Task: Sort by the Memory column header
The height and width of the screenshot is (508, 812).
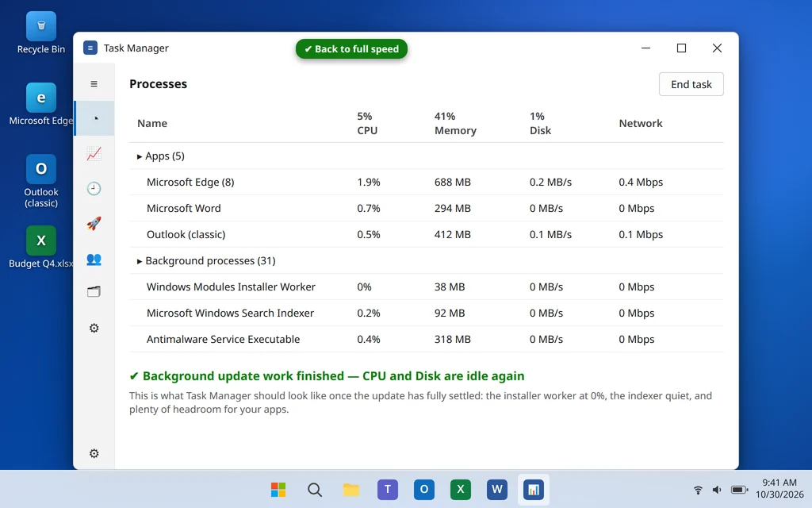Action: (x=455, y=123)
